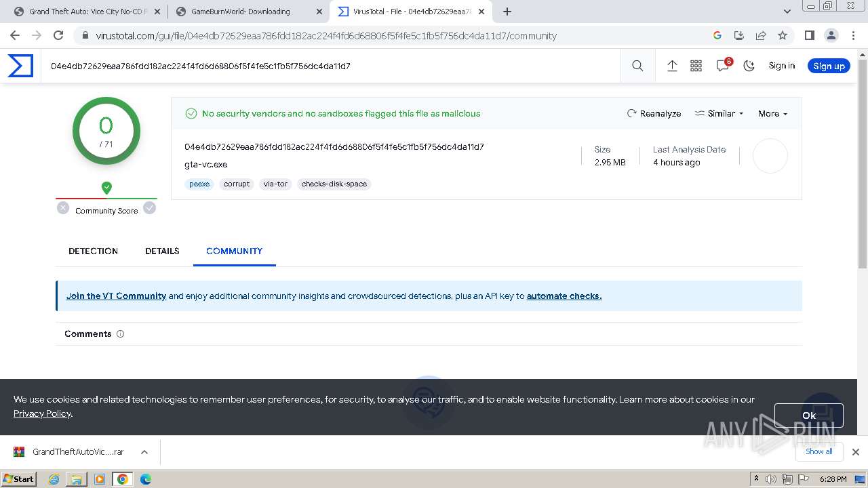Click automate checks link

[x=564, y=296]
